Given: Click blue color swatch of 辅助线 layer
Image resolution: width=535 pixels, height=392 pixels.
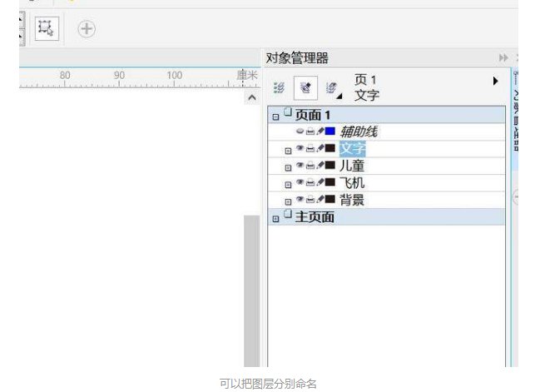Looking at the screenshot, I should [x=330, y=131].
